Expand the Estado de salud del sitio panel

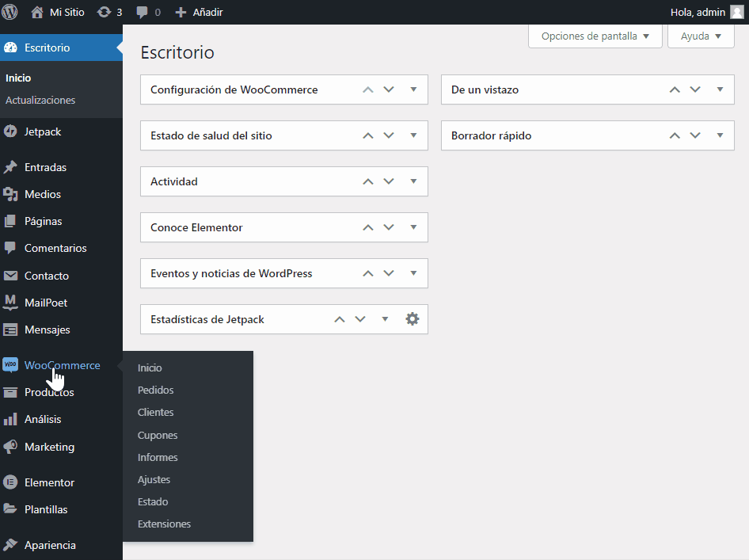413,135
